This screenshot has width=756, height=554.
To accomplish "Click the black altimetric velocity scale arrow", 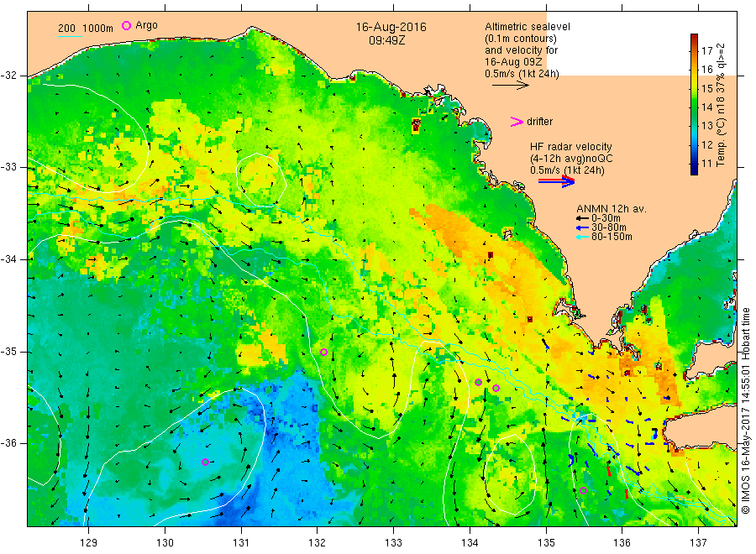I will (x=510, y=86).
